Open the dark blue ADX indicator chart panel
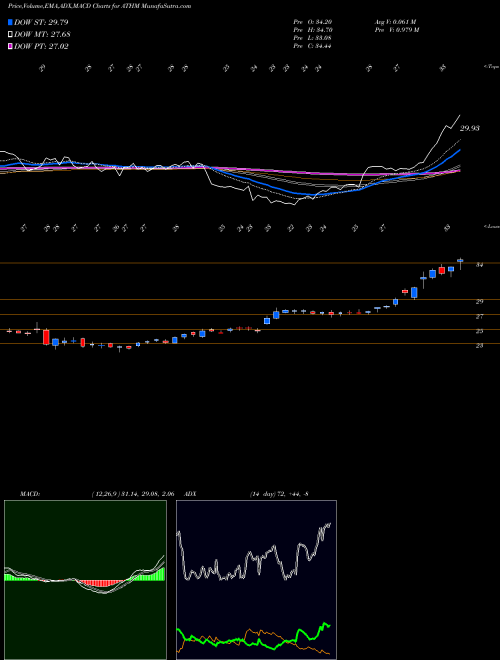The image size is (500, 660). [x=256, y=580]
